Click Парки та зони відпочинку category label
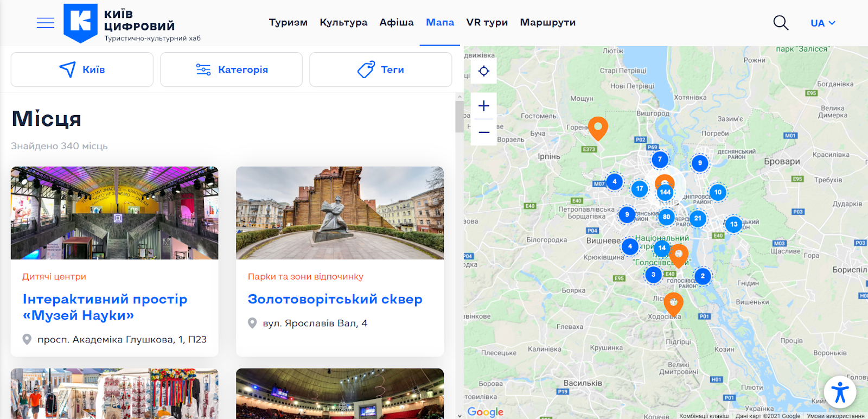868x419 pixels. tap(305, 276)
